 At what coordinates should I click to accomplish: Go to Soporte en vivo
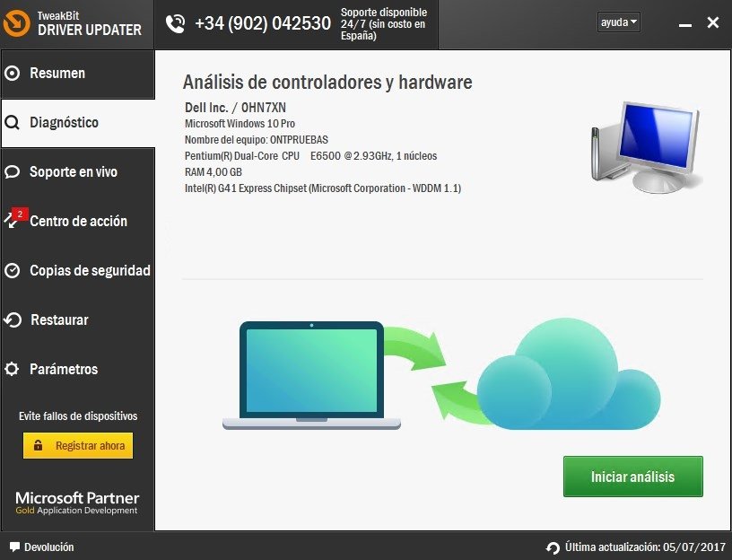pyautogui.click(x=77, y=172)
